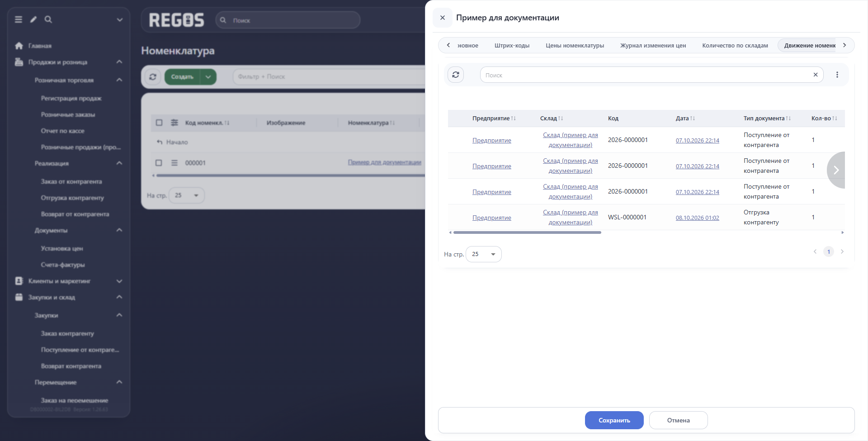
Task: Refresh the movement table in the panel
Action: [x=456, y=75]
